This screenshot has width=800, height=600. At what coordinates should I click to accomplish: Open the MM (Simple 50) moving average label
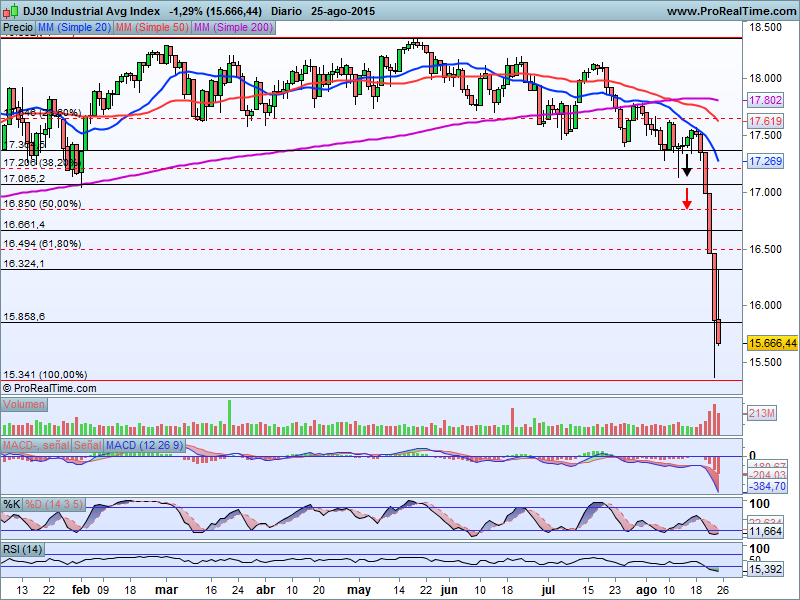[x=152, y=28]
